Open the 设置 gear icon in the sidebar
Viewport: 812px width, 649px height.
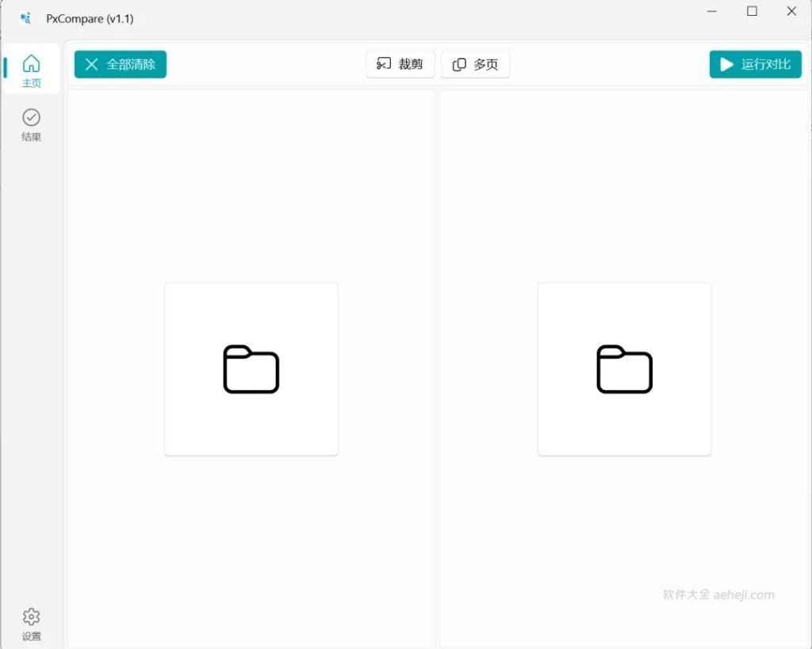[32, 615]
